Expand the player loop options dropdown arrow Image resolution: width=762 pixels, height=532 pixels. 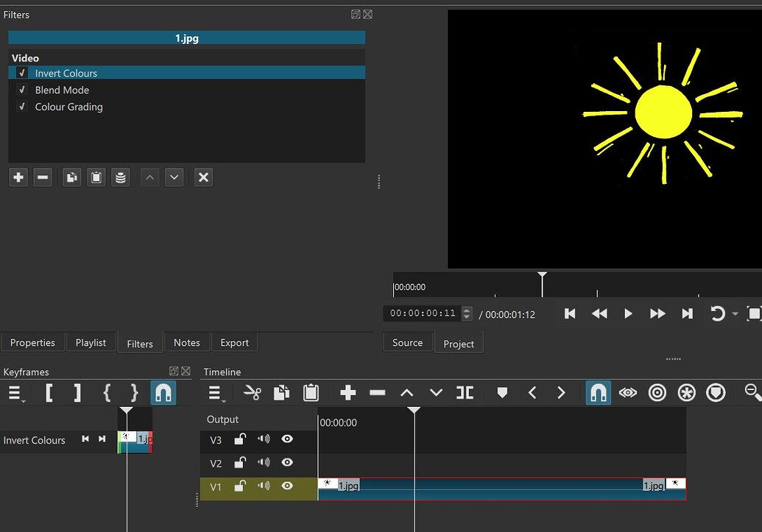735,314
